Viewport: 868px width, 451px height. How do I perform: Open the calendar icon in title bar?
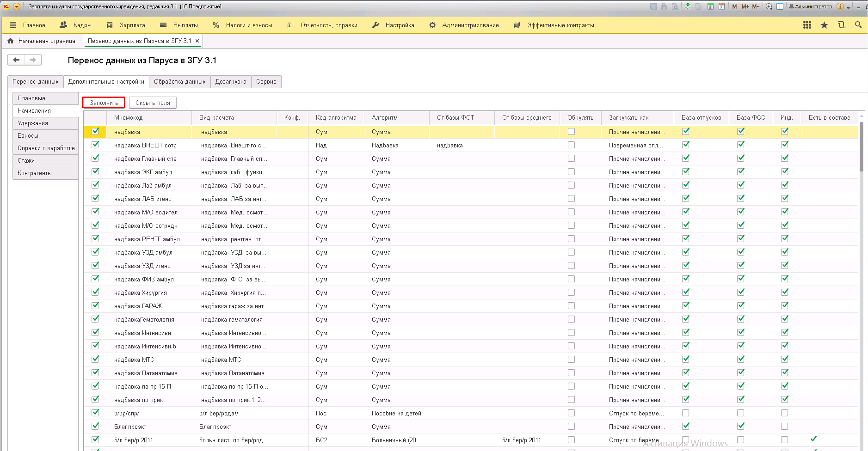[721, 6]
